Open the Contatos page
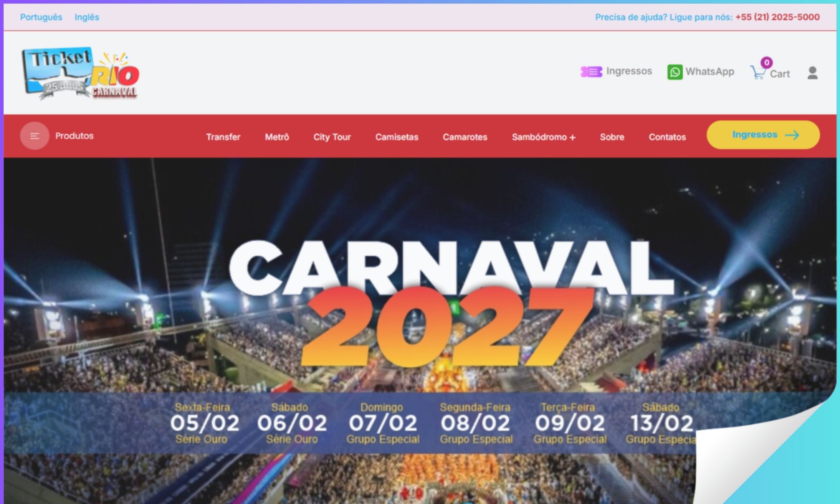The width and height of the screenshot is (840, 504). (667, 137)
